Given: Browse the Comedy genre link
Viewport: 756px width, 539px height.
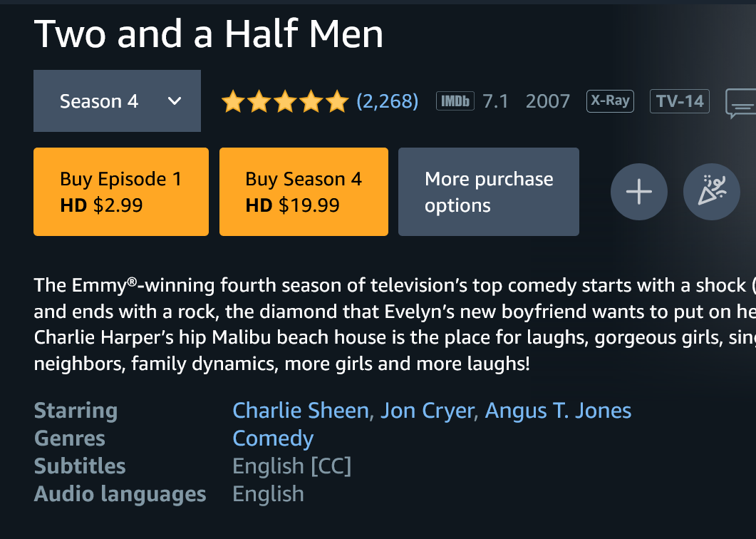Looking at the screenshot, I should pyautogui.click(x=273, y=438).
